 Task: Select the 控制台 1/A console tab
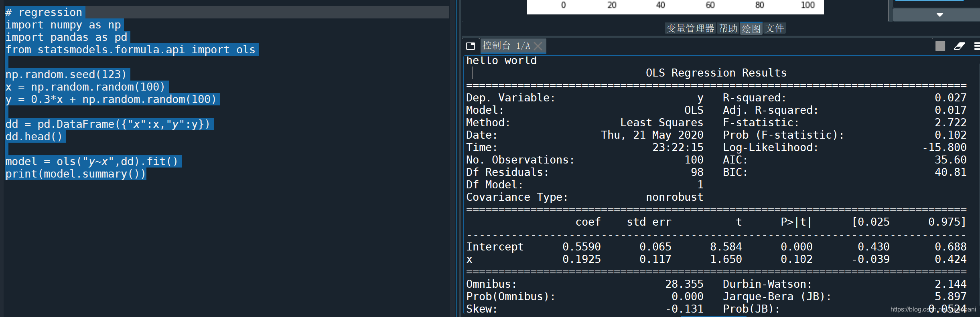coord(506,46)
